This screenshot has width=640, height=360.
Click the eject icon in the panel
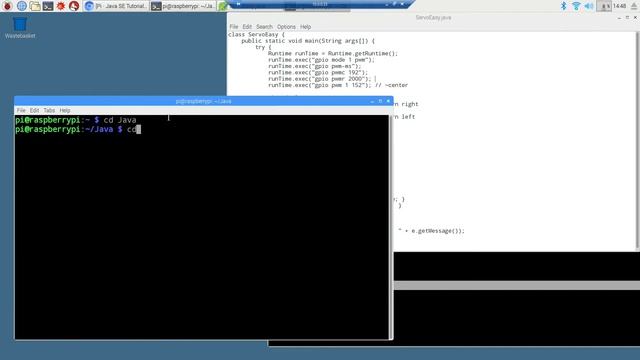[x=635, y=6]
